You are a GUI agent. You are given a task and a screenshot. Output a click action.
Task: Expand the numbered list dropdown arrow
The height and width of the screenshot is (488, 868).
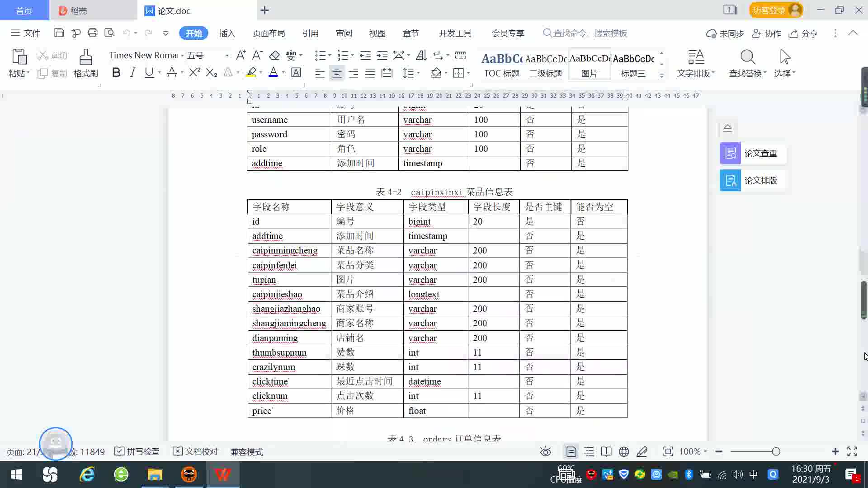click(x=352, y=55)
